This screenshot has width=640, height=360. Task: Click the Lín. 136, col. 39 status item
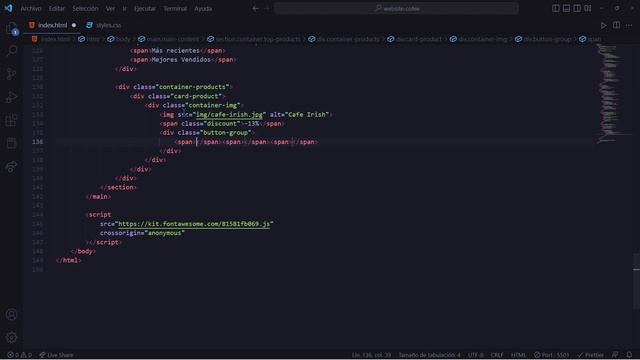point(371,355)
